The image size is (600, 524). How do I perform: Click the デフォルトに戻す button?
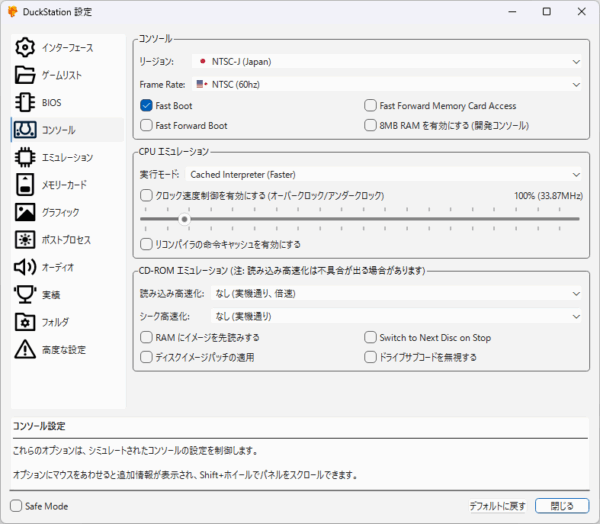(497, 506)
